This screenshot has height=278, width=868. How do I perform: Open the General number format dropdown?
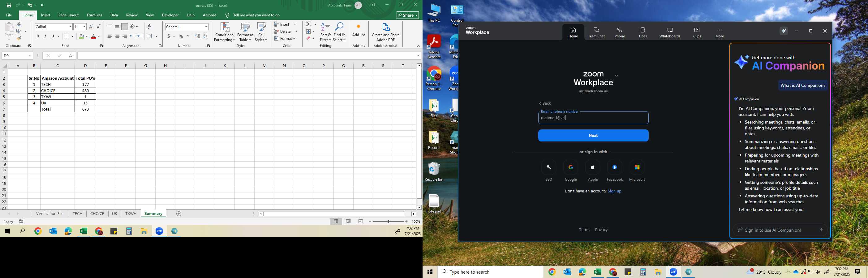206,27
